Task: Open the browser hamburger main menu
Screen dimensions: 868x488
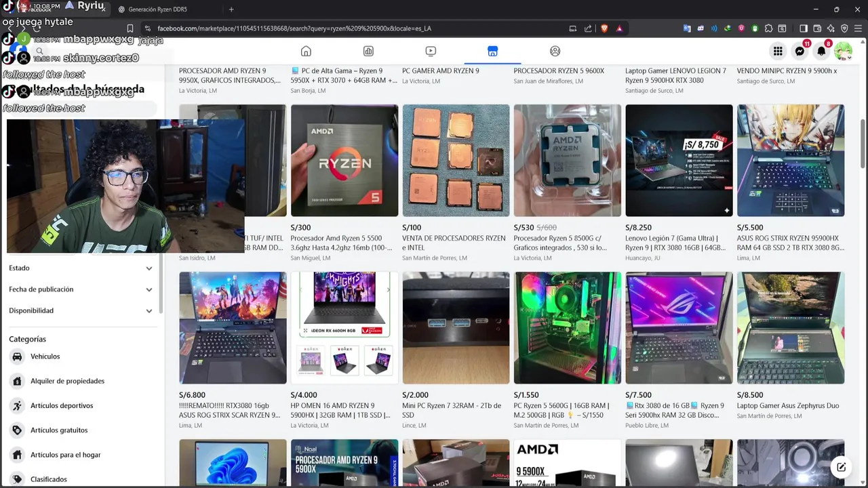Action: (x=858, y=28)
